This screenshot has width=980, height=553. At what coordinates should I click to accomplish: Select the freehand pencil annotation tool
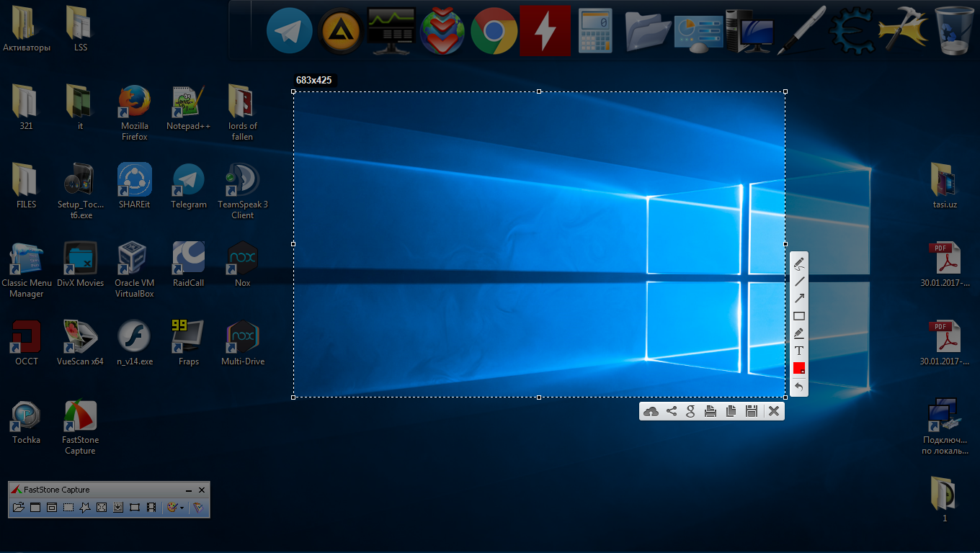(x=798, y=264)
